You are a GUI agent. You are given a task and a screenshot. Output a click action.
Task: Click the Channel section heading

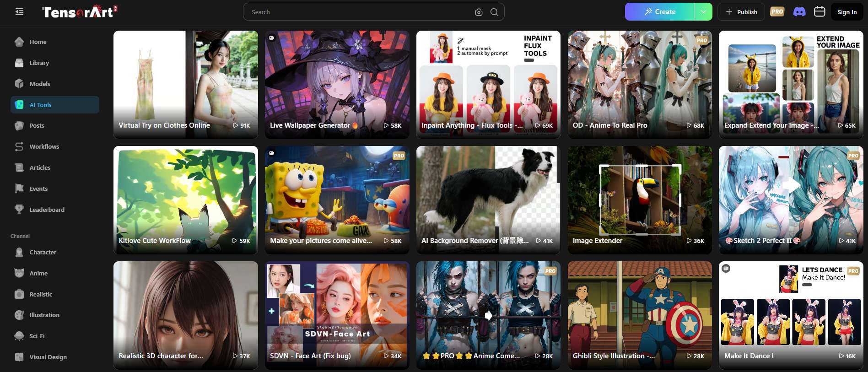click(20, 236)
